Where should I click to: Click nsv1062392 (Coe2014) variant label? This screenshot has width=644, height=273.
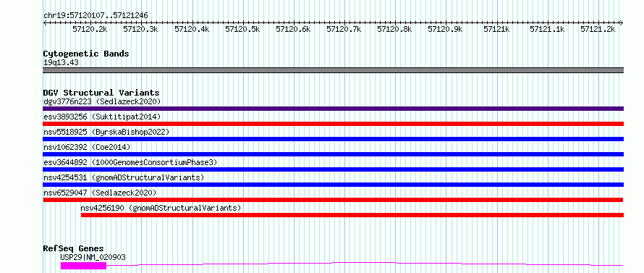87,147
